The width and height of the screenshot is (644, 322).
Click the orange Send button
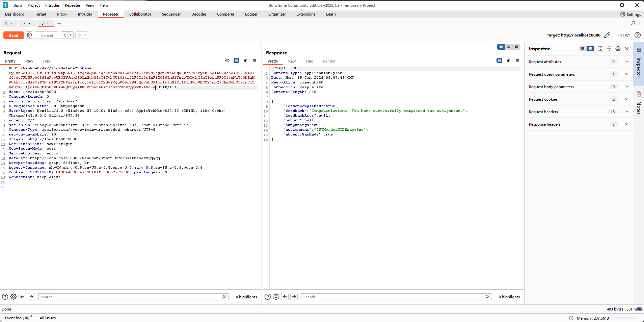pyautogui.click(x=14, y=35)
